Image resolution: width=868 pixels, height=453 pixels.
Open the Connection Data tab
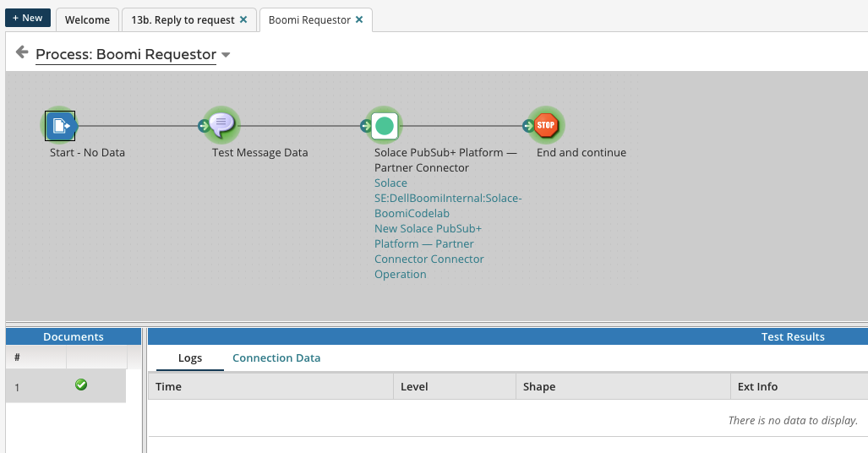pyautogui.click(x=276, y=358)
